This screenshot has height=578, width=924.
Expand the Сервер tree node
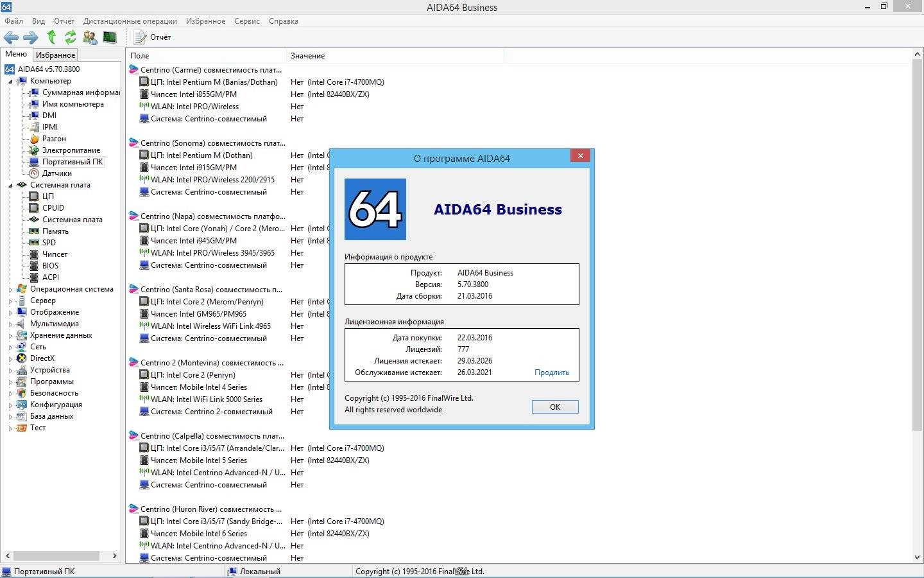click(10, 301)
